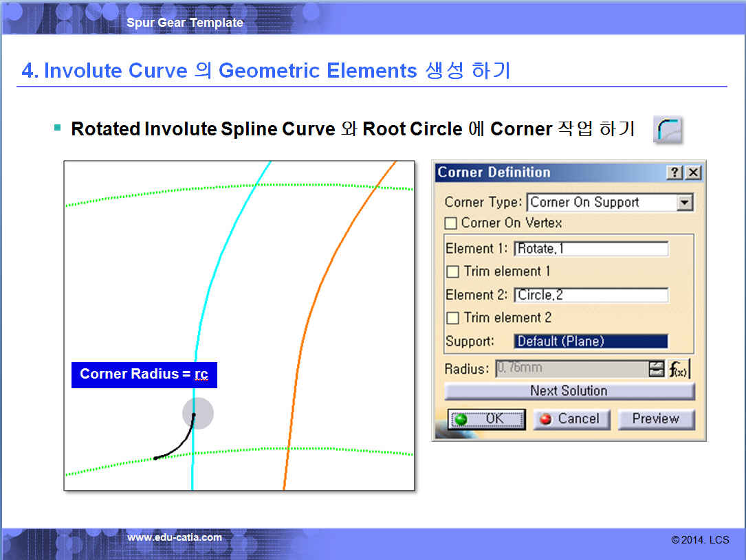Close the Corner Definition dialog
The width and height of the screenshot is (746, 560).
[693, 173]
